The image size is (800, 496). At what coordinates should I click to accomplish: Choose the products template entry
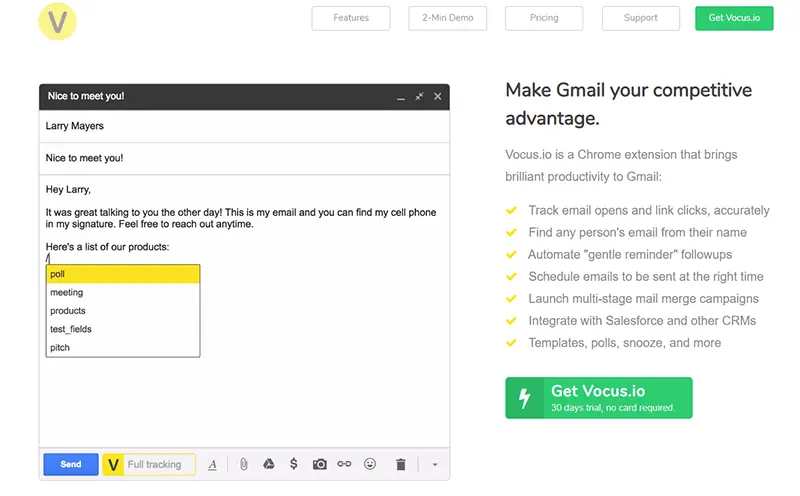[123, 311]
